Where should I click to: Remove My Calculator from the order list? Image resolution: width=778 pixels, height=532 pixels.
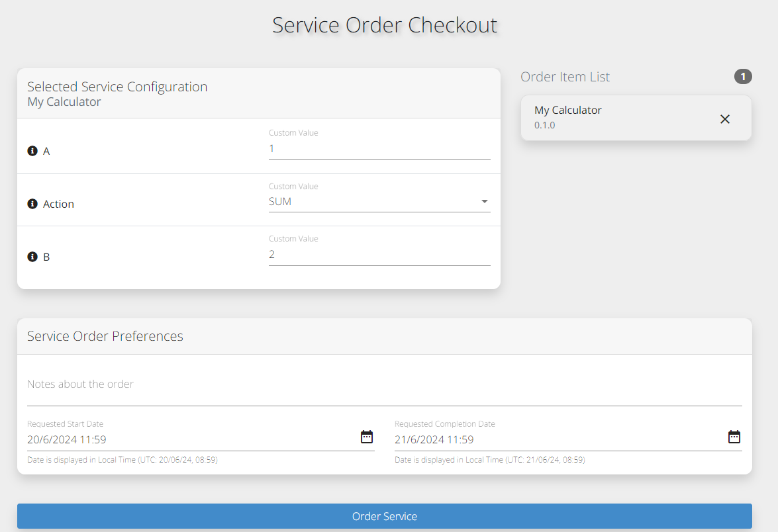click(725, 119)
